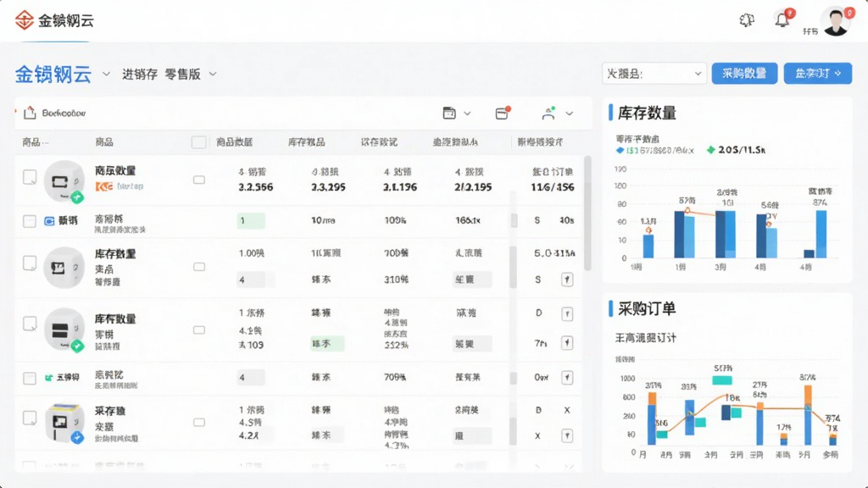Click the 金蝶钢云 logo in the top bar
This screenshot has height=488, width=868.
[54, 20]
